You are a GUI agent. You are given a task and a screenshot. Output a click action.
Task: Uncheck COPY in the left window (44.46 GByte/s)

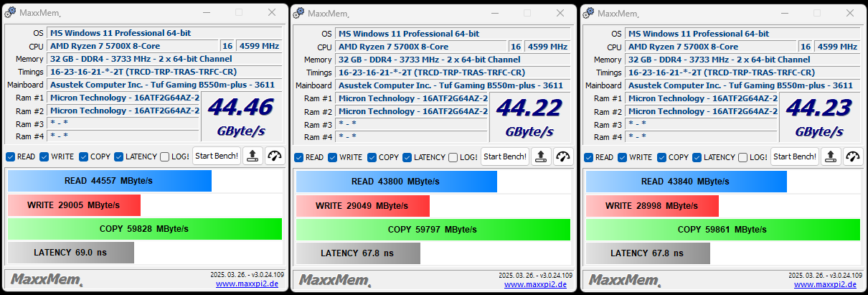(84, 157)
